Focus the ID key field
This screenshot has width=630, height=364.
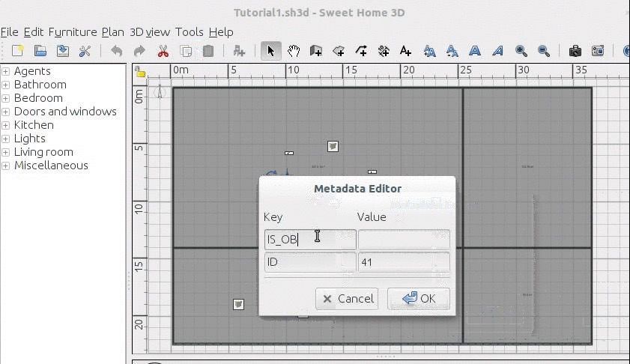tap(310, 262)
